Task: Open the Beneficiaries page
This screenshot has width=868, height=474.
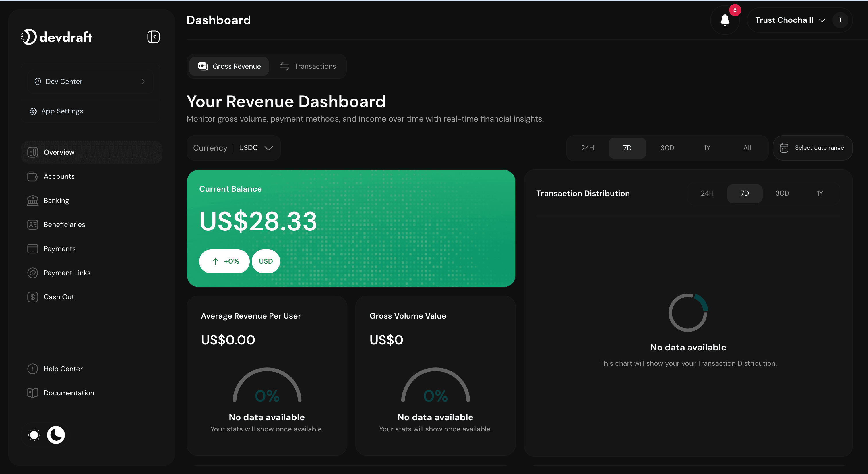Action: [x=64, y=224]
